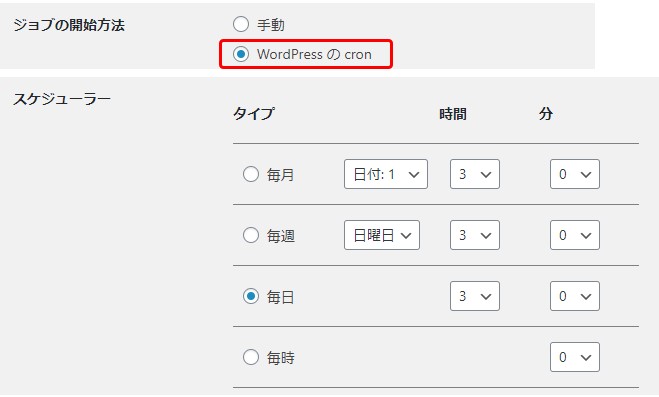Choose the 毎週 schedule type

251,235
